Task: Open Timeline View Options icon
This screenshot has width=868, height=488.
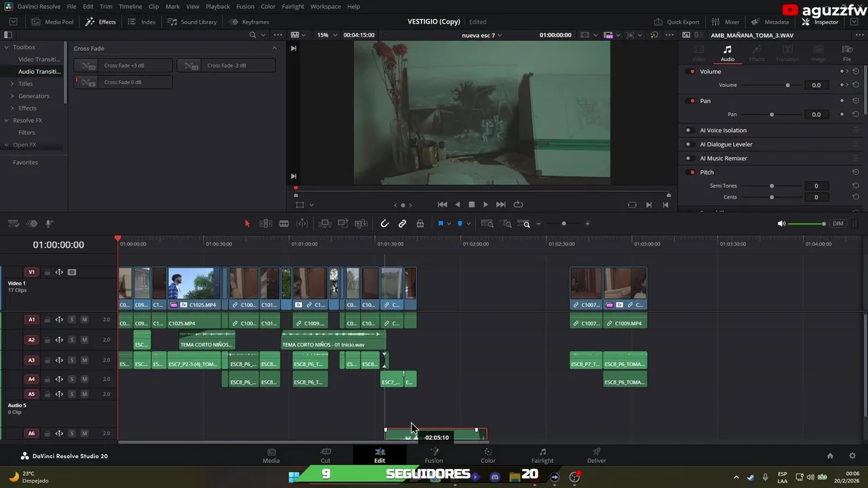Action: pyautogui.click(x=13, y=224)
